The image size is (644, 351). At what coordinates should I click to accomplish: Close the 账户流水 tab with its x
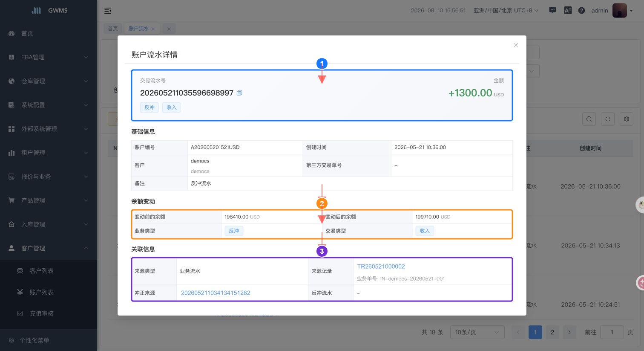click(153, 29)
